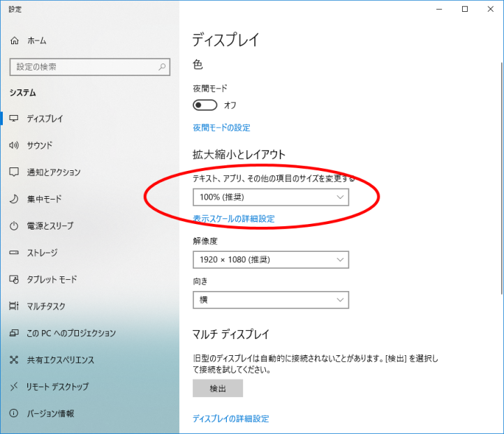504x434 pixels.
Task: Click the 拡大縮小とレイアウト heading
Action: pos(239,154)
